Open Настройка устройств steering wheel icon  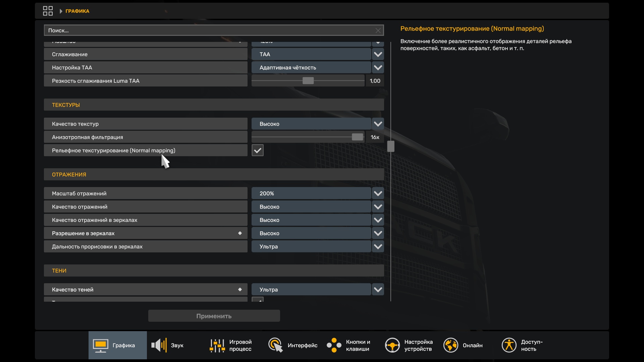point(392,345)
